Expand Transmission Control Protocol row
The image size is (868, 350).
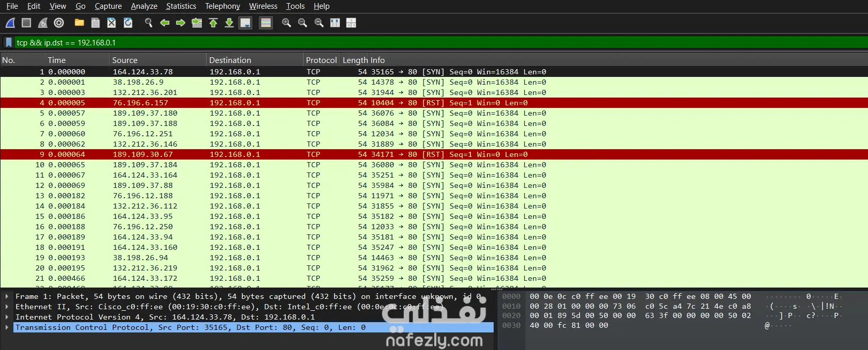[7, 327]
